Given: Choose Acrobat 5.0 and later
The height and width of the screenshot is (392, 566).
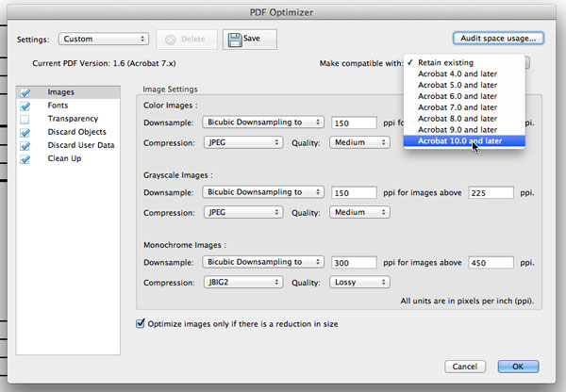Looking at the screenshot, I should (x=464, y=85).
